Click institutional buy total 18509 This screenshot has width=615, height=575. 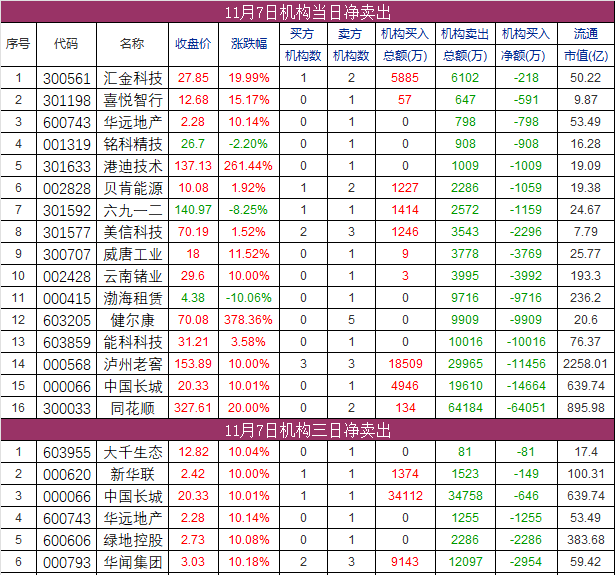click(405, 364)
